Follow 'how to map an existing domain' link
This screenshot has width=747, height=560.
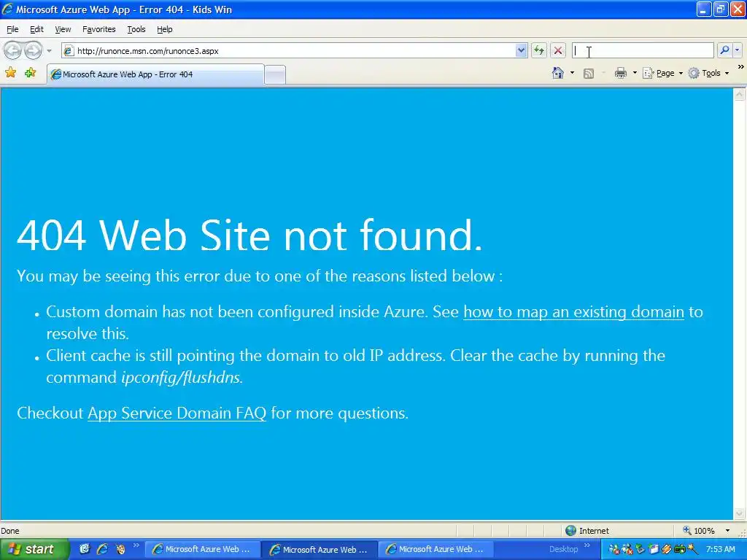(573, 312)
